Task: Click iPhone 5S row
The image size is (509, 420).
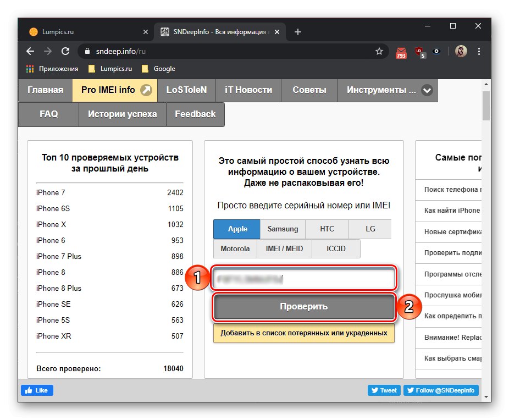Action: coord(110,320)
